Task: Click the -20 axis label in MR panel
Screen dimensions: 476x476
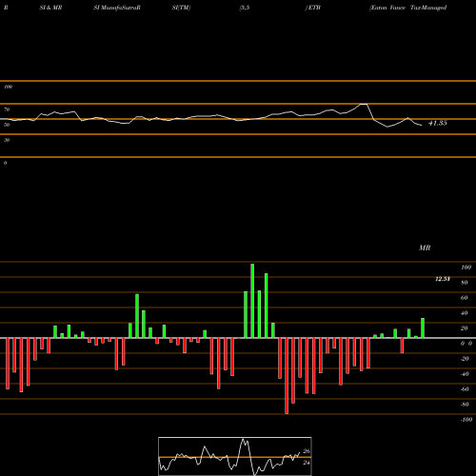Action: click(x=465, y=359)
